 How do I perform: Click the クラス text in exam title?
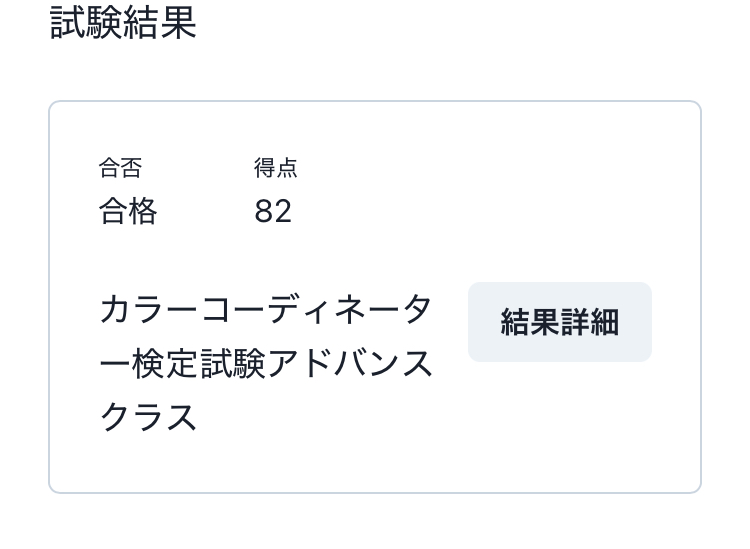tap(148, 417)
